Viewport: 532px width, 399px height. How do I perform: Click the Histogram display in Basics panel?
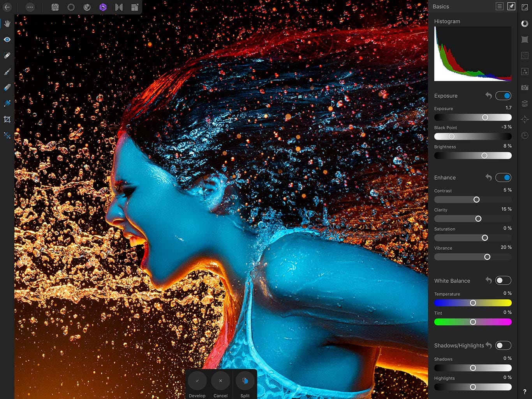472,53
